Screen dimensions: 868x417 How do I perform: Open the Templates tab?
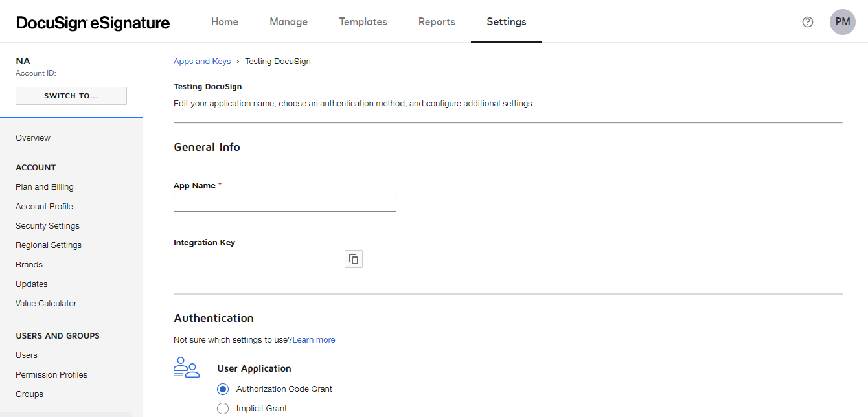point(363,22)
